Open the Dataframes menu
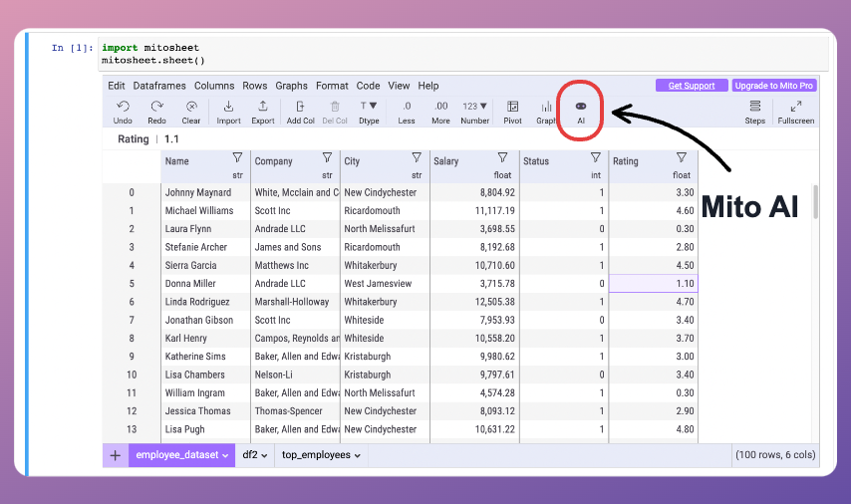The image size is (851, 504). 159,86
